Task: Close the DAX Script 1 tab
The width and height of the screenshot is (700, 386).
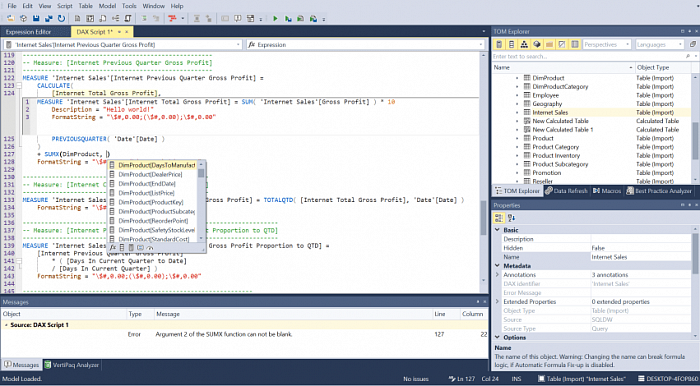Action: pyautogui.click(x=127, y=32)
